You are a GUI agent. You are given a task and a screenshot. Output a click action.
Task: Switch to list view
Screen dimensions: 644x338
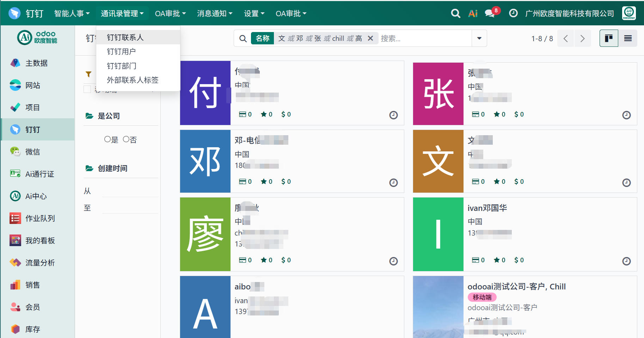click(x=628, y=38)
